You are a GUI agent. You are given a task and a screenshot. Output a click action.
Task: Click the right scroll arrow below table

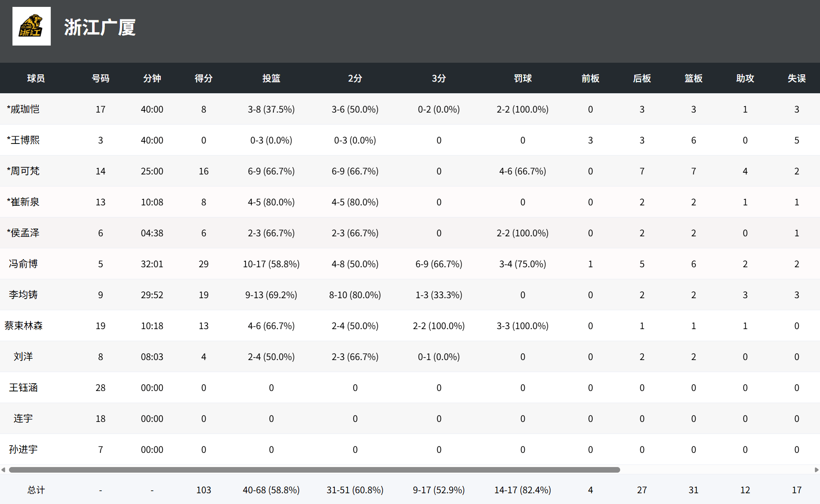pos(816,470)
